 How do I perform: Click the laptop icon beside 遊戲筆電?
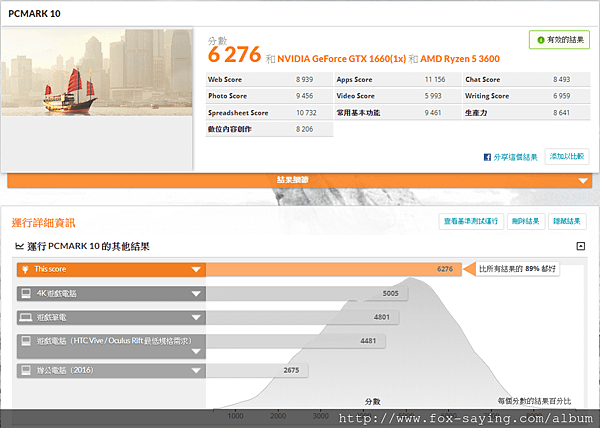pyautogui.click(x=26, y=317)
